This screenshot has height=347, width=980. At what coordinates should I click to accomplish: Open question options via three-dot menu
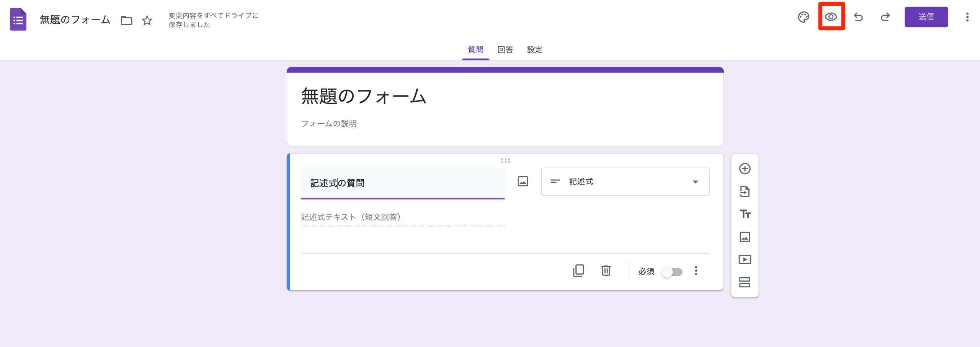[696, 271]
